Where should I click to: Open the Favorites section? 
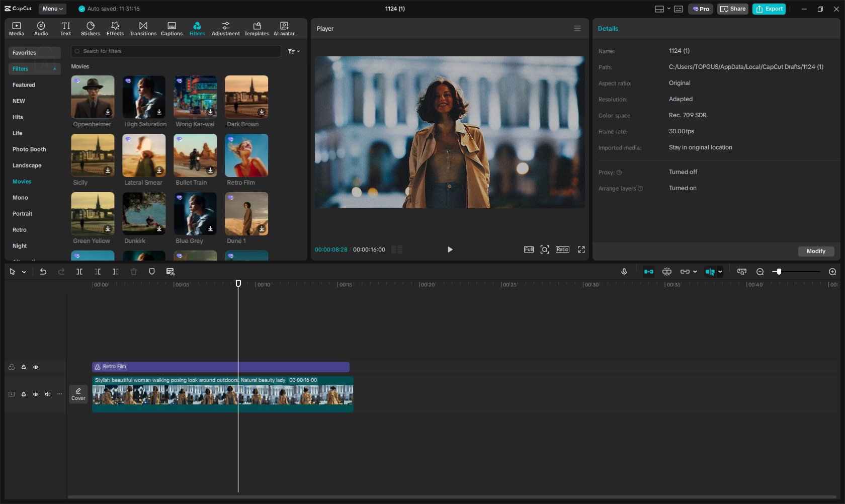35,53
